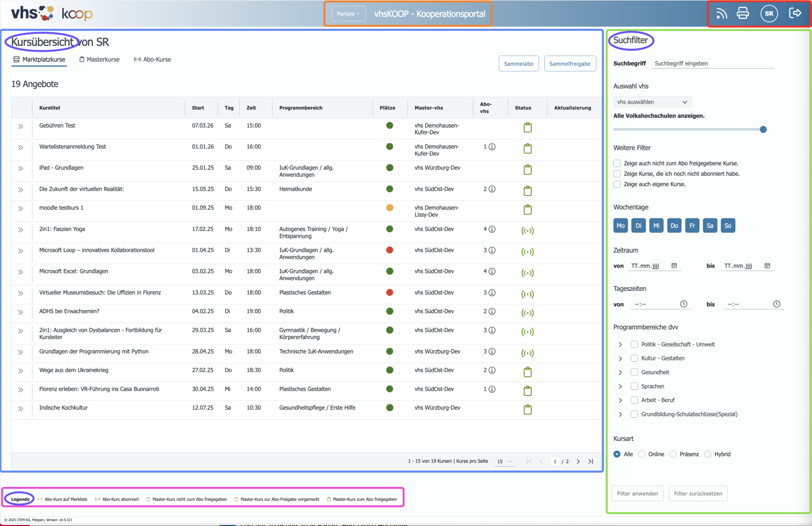The height and width of the screenshot is (526, 812).
Task: Click the Volkshochschulen range slider handle
Action: (763, 129)
